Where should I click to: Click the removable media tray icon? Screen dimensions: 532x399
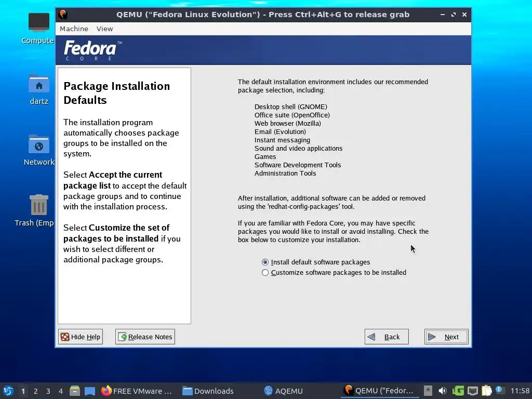428,391
